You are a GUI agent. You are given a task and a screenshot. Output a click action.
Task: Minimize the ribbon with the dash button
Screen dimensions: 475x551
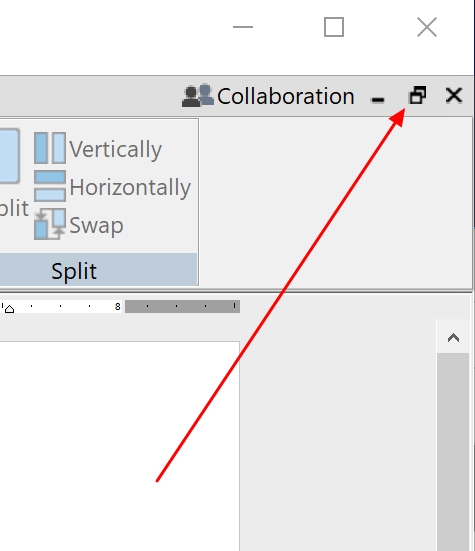378,100
